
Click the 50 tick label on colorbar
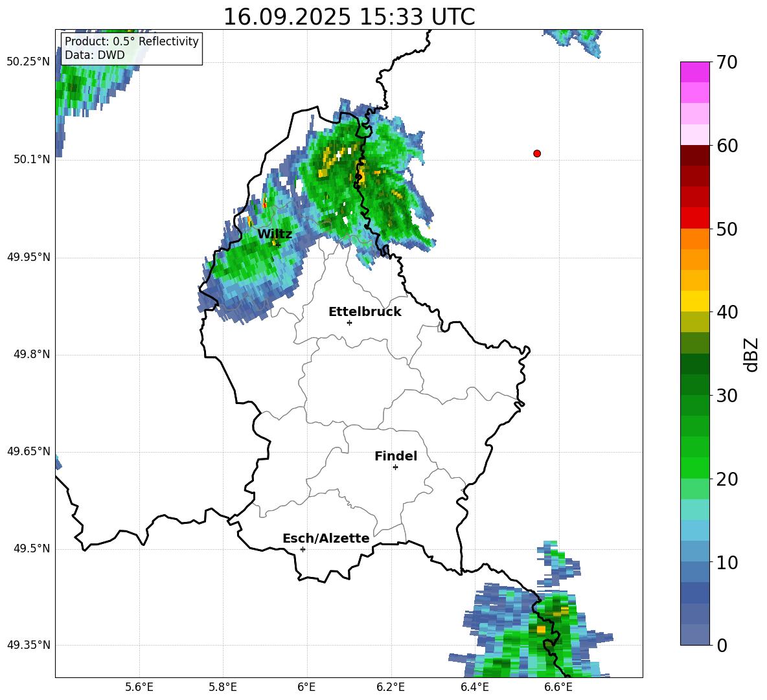pyautogui.click(x=727, y=229)
